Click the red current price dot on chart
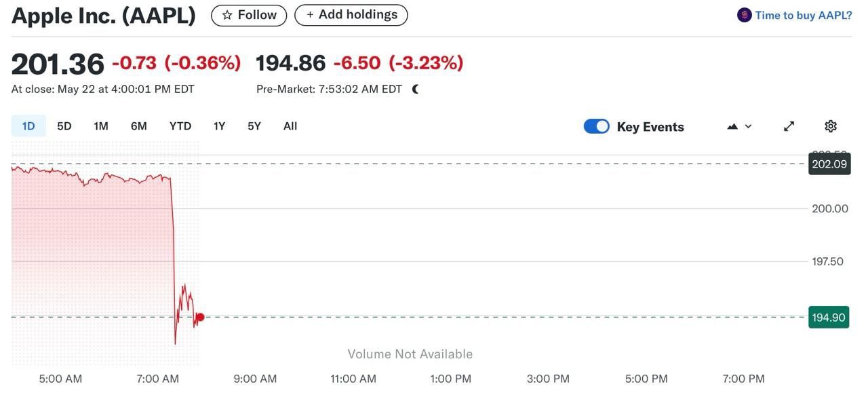868x397 pixels. point(200,317)
